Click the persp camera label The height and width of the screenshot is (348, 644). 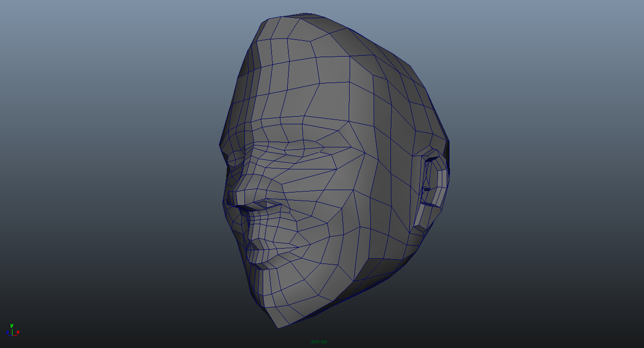coord(319,342)
